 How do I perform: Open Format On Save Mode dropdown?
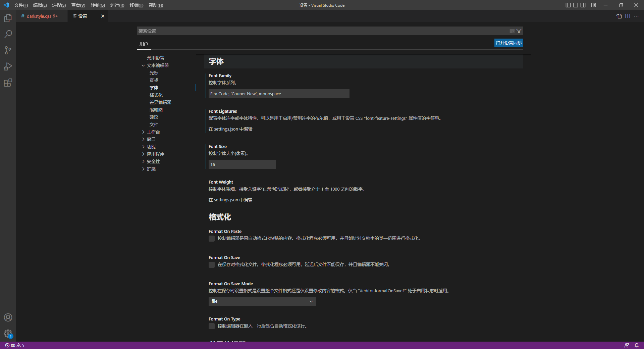(262, 301)
